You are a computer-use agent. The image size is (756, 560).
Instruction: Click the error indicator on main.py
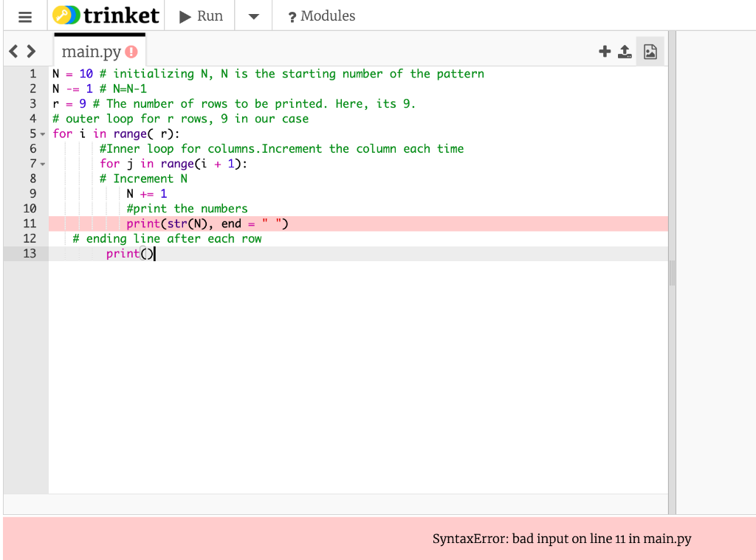(131, 52)
